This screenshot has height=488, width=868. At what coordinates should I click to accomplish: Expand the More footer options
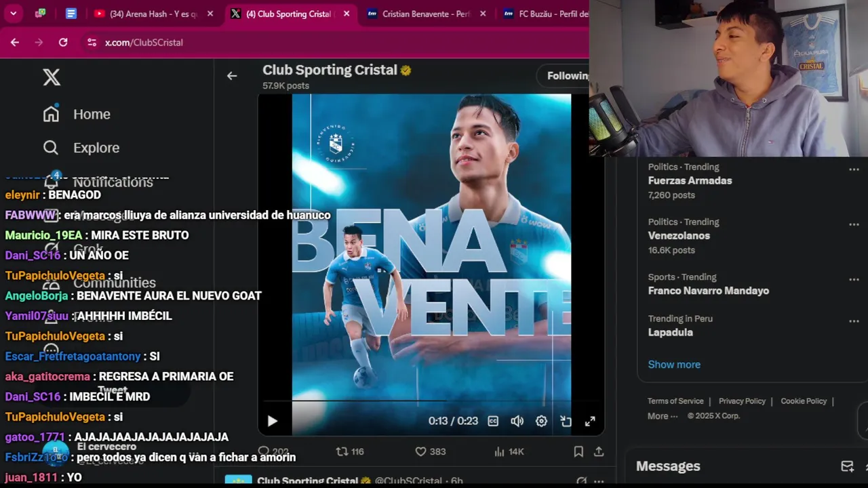coord(663,416)
